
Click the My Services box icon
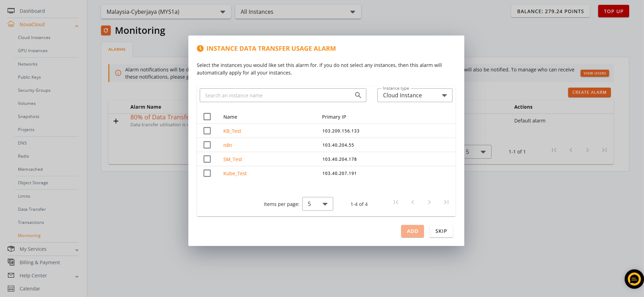pos(11,249)
